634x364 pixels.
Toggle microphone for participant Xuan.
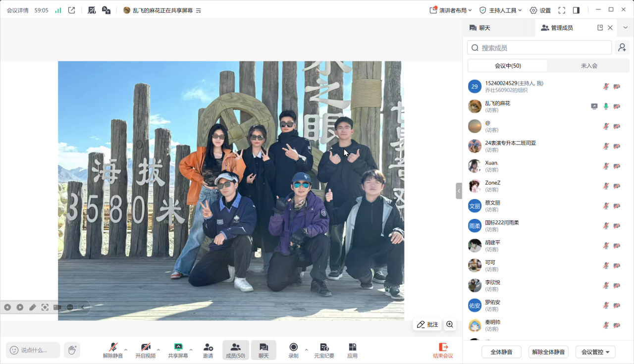pyautogui.click(x=605, y=166)
